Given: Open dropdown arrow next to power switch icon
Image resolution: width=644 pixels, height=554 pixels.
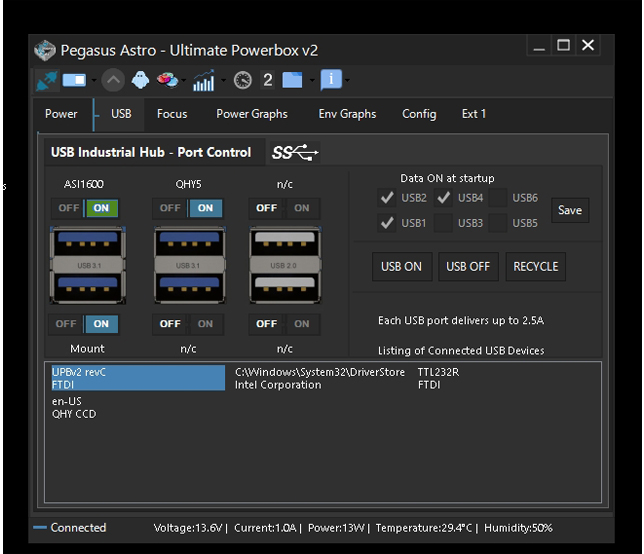Looking at the screenshot, I should (x=94, y=80).
